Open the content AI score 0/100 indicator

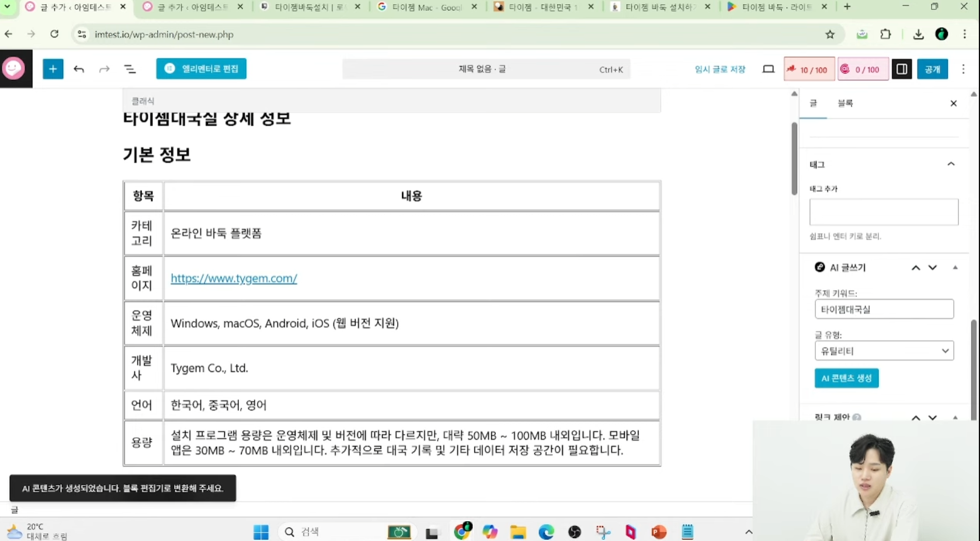coord(863,69)
